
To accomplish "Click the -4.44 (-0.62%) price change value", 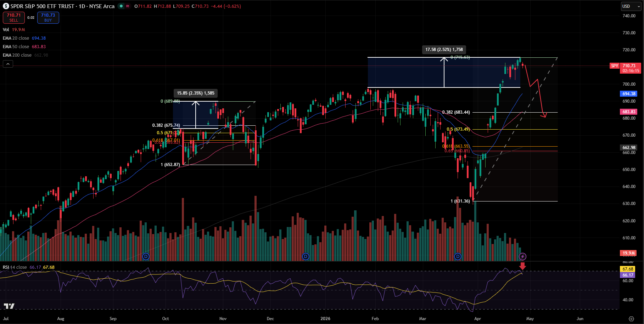I will pyautogui.click(x=226, y=6).
